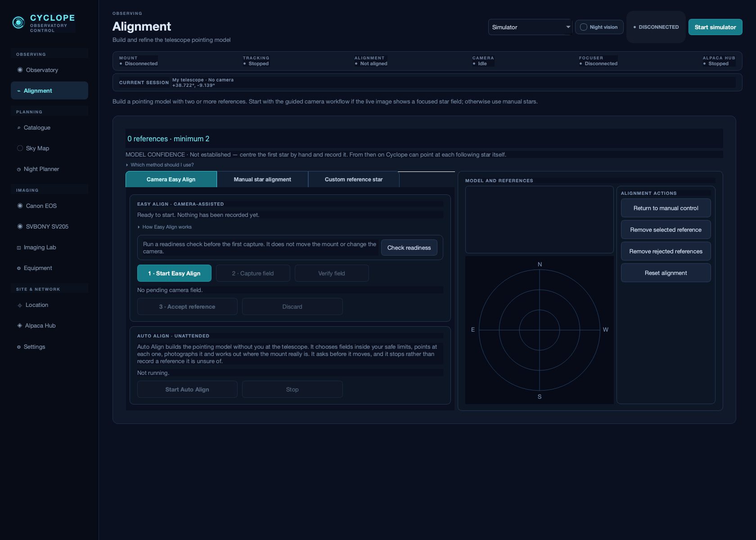Open the Alpaca Hub page
Viewport: 756px width, 540px height.
click(49, 325)
